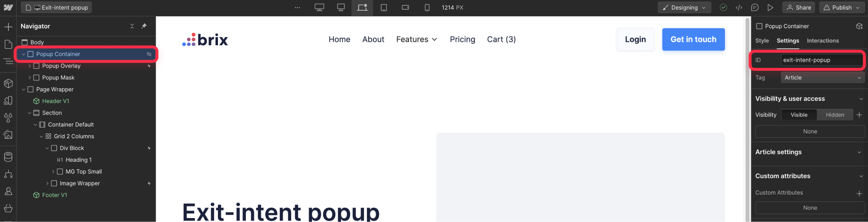Switch to the largest desktop breakpoint
The width and height of the screenshot is (868, 222).
point(319,8)
